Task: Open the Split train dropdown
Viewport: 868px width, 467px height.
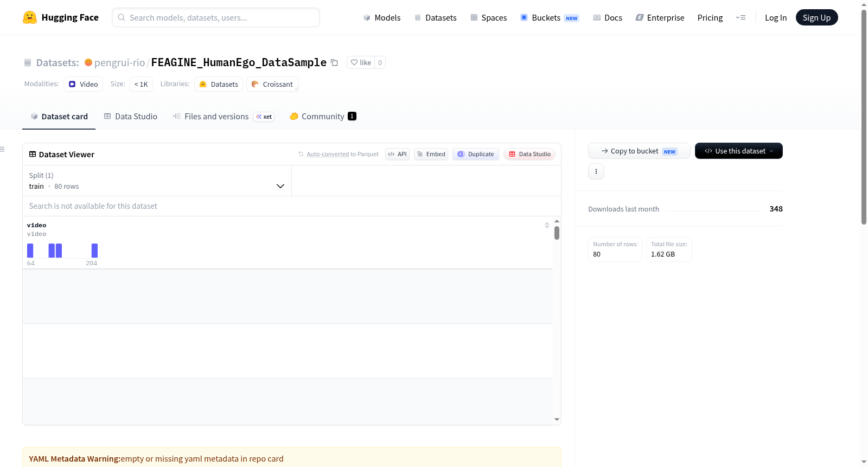Action: (157, 181)
